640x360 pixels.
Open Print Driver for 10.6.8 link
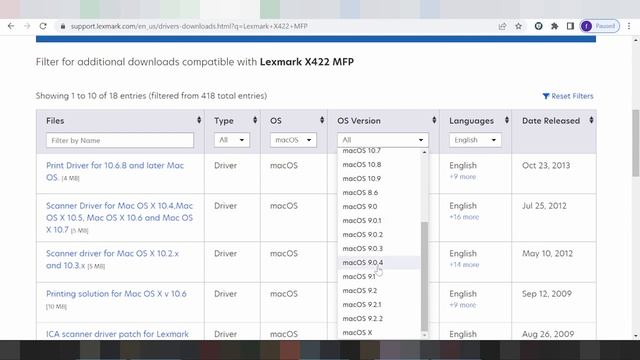[x=115, y=171]
